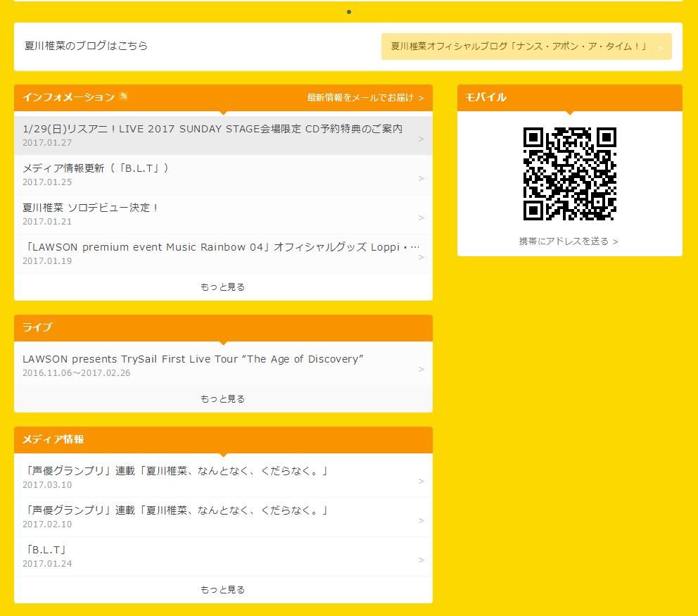Open LAWSON premium event Music Rainbow 04 item
This screenshot has height=616, width=698.
223,253
